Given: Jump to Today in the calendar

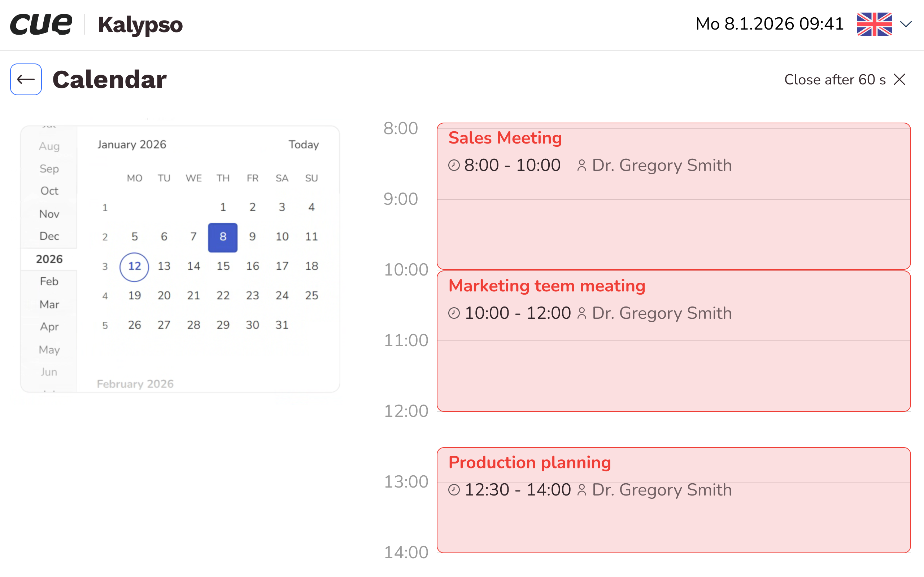Looking at the screenshot, I should pos(304,145).
